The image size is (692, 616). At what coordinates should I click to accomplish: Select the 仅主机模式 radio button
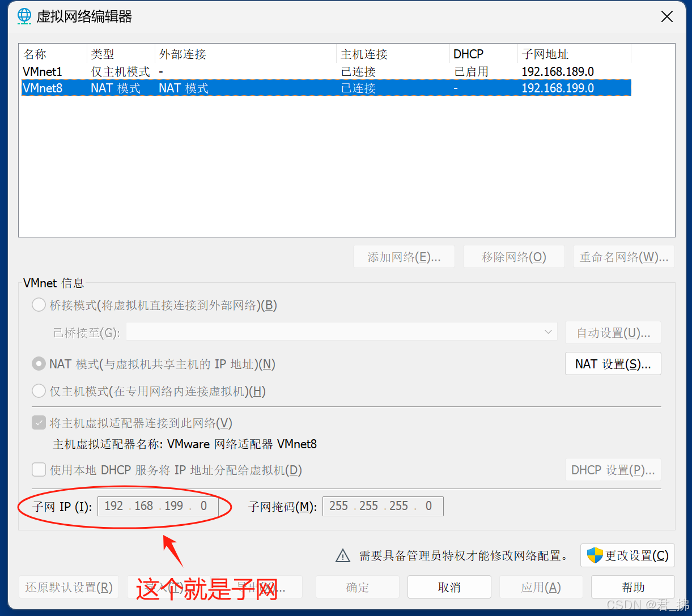pyautogui.click(x=39, y=391)
